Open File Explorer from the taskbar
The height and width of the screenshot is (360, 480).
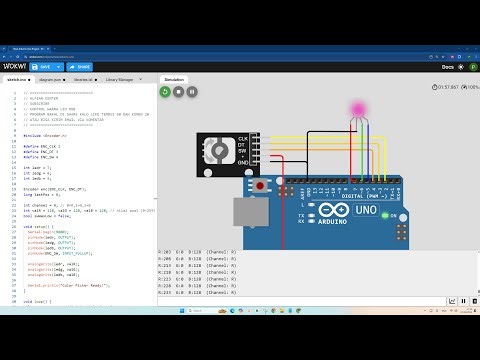coord(282,311)
